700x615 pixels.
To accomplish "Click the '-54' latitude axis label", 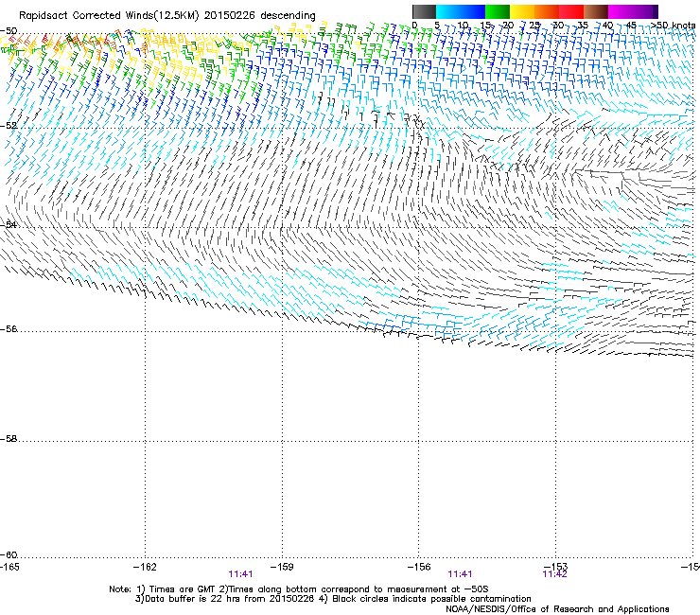I will (x=9, y=224).
